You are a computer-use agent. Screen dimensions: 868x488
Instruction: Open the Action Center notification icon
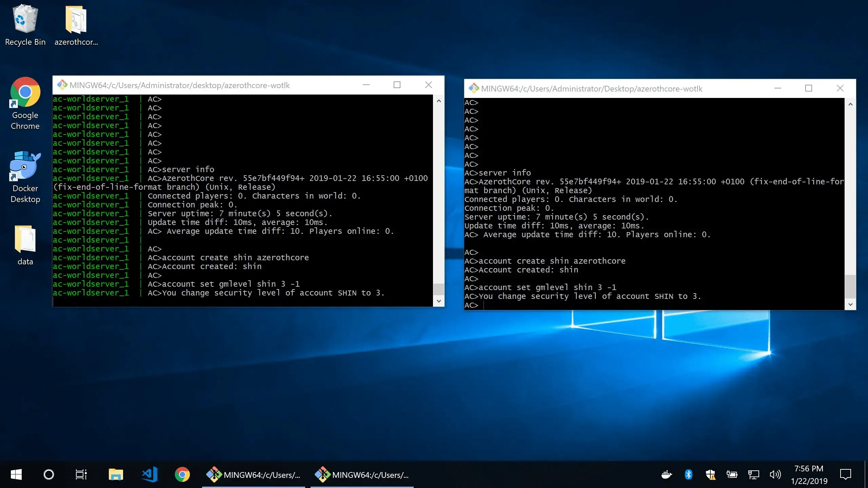[846, 474]
